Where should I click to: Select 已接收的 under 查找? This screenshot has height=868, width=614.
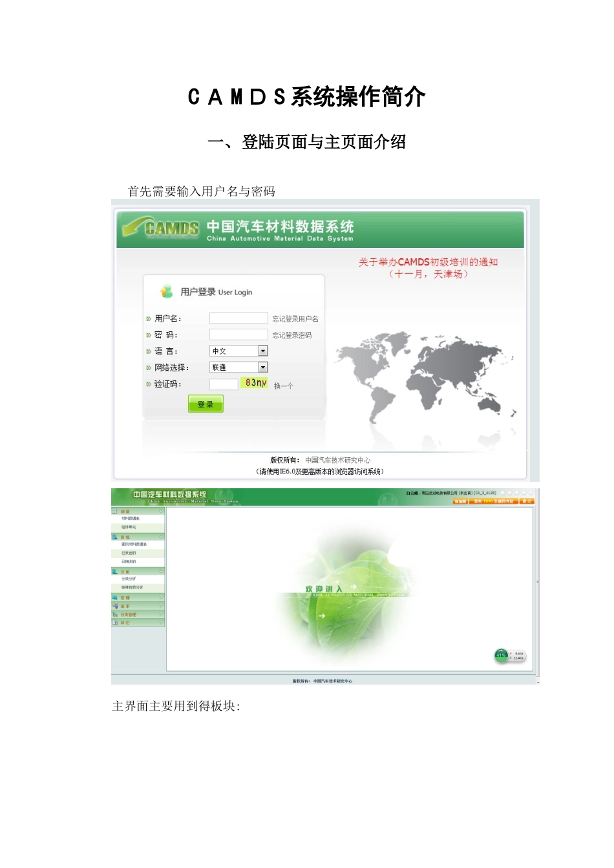click(x=129, y=561)
